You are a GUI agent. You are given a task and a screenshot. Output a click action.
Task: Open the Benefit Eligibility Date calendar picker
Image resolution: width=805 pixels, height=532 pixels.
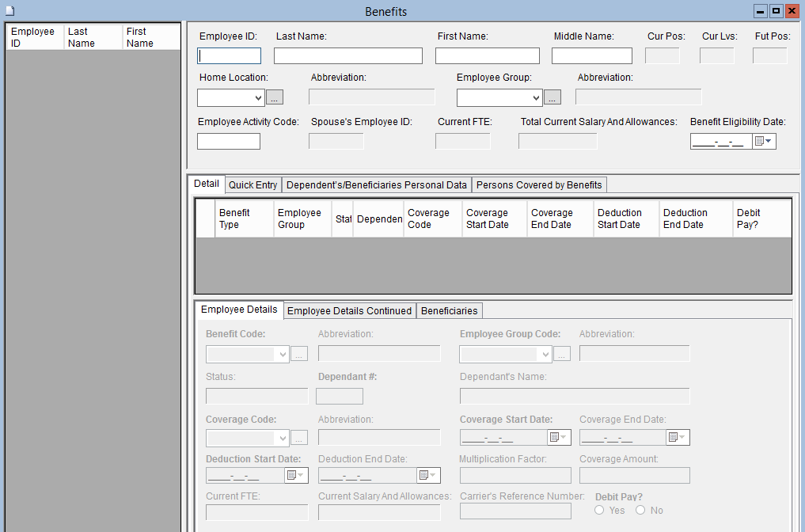pos(763,142)
